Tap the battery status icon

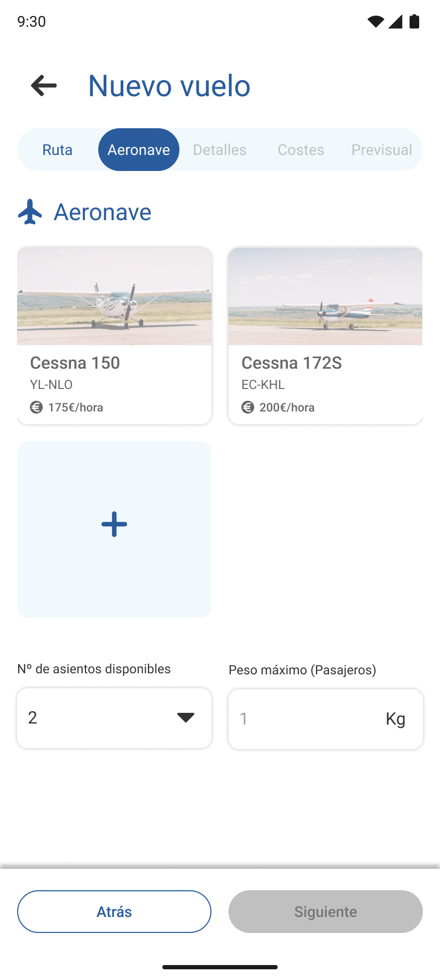(414, 21)
